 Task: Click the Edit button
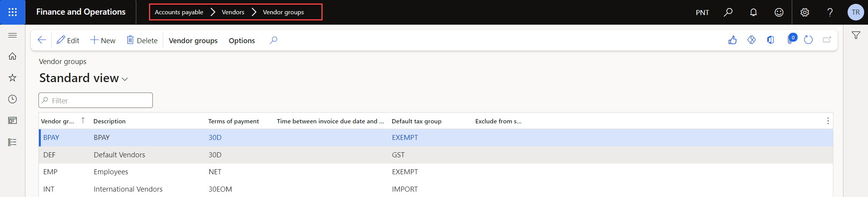click(68, 40)
